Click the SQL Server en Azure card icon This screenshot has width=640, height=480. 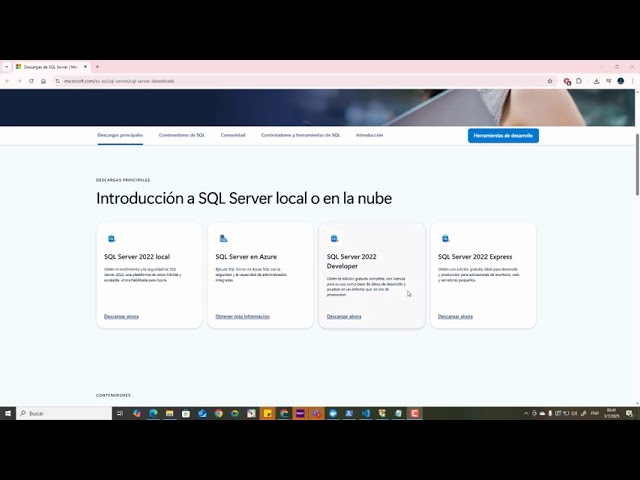[x=223, y=238]
